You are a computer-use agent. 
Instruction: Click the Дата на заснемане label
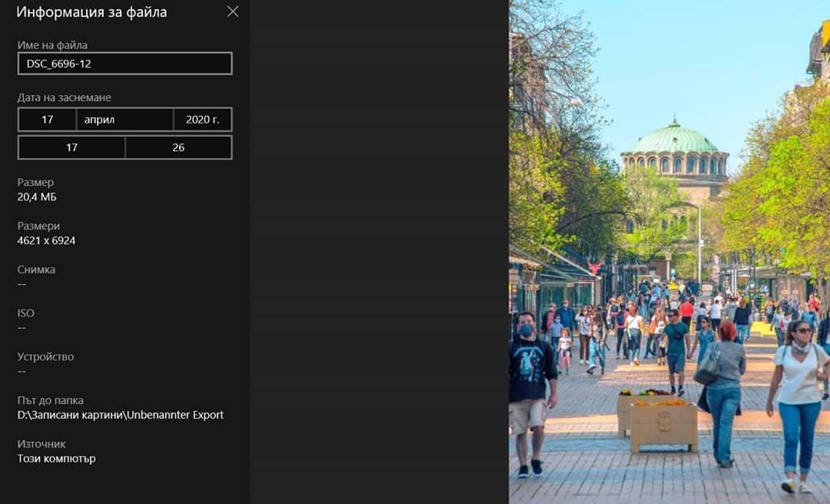click(65, 98)
